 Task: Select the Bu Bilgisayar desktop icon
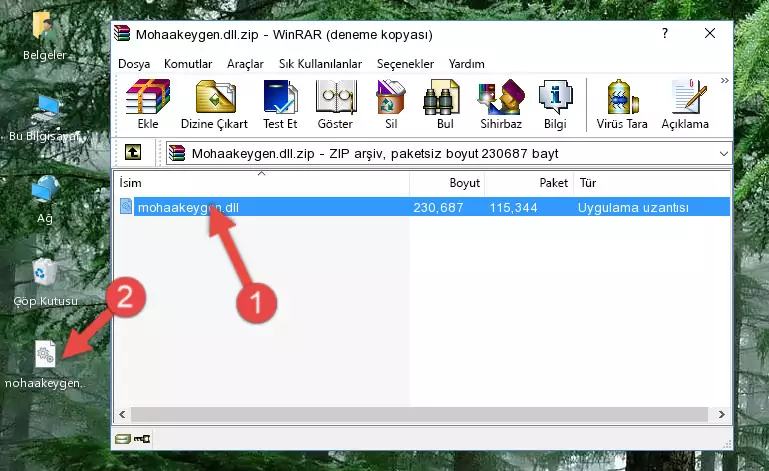pos(45,119)
